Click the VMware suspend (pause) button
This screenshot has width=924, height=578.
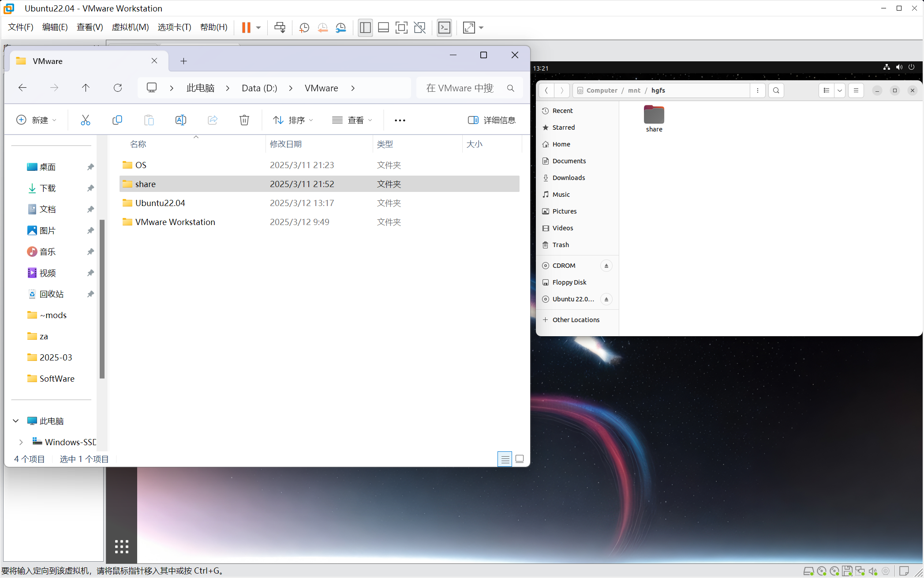(246, 28)
